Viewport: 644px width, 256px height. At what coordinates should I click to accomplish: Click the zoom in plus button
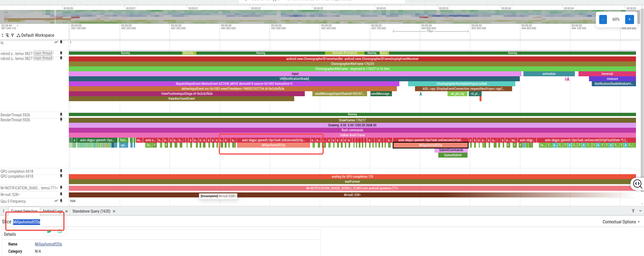(x=629, y=19)
